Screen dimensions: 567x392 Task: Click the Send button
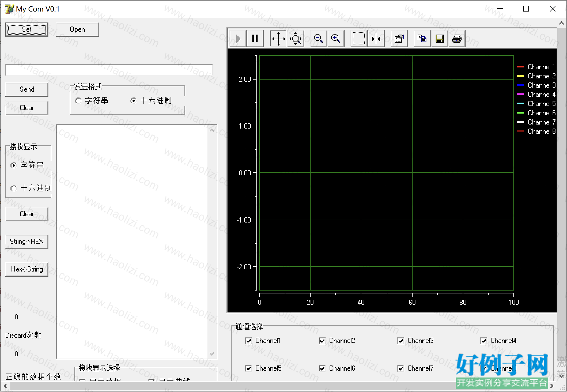(27, 89)
